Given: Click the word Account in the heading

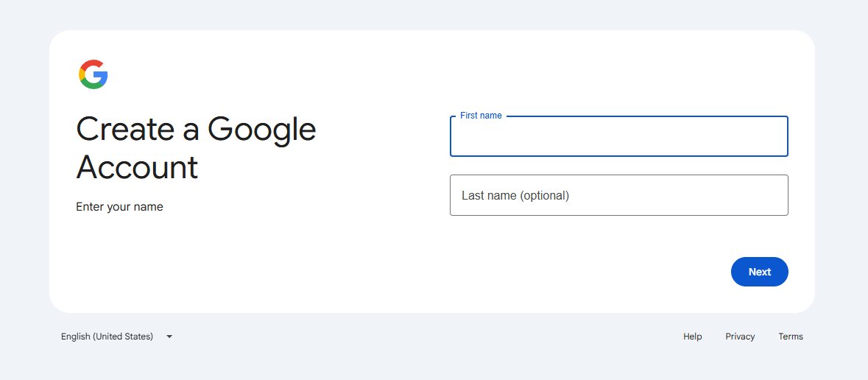Looking at the screenshot, I should tap(137, 167).
